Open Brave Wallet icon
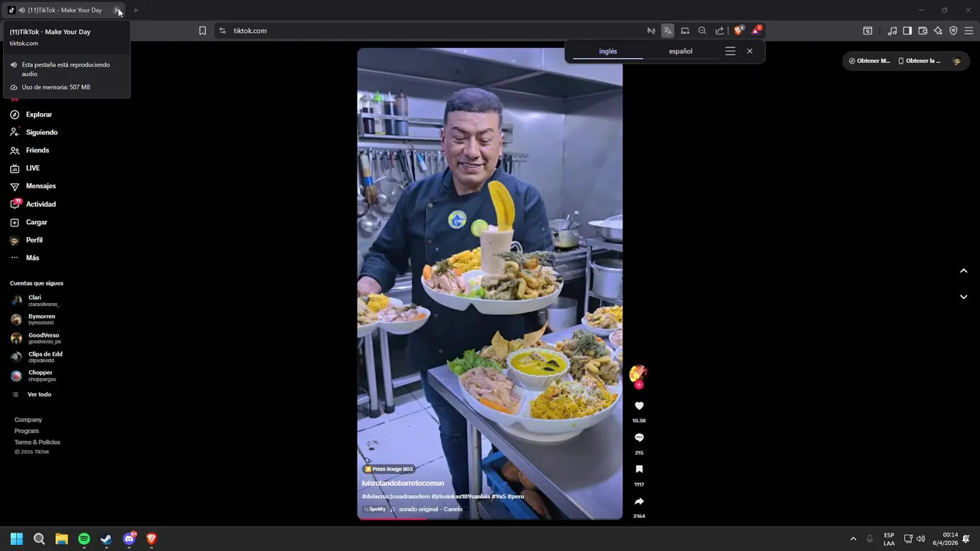This screenshot has height=551, width=980. click(923, 31)
